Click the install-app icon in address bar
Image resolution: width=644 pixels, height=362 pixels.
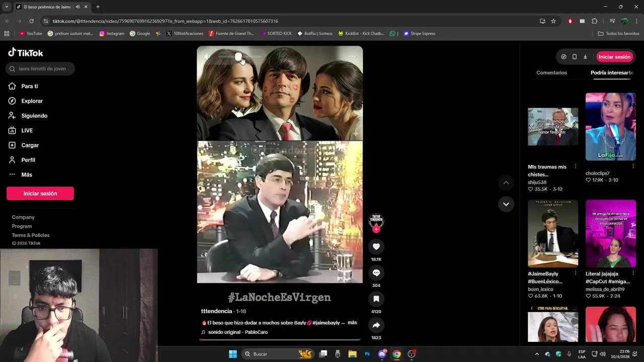click(x=542, y=21)
